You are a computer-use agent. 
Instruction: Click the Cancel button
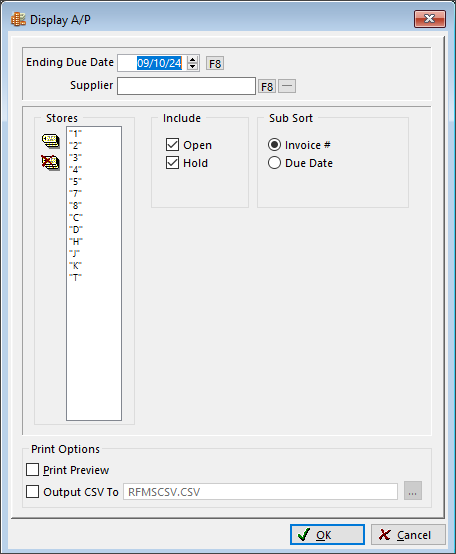tap(408, 535)
